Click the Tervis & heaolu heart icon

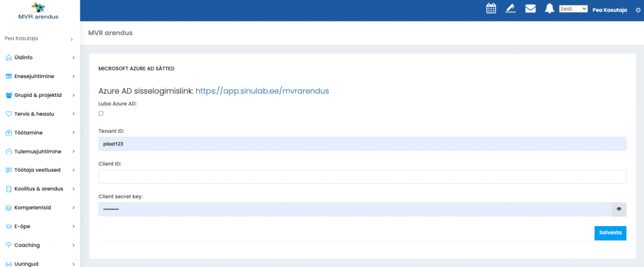coord(9,114)
